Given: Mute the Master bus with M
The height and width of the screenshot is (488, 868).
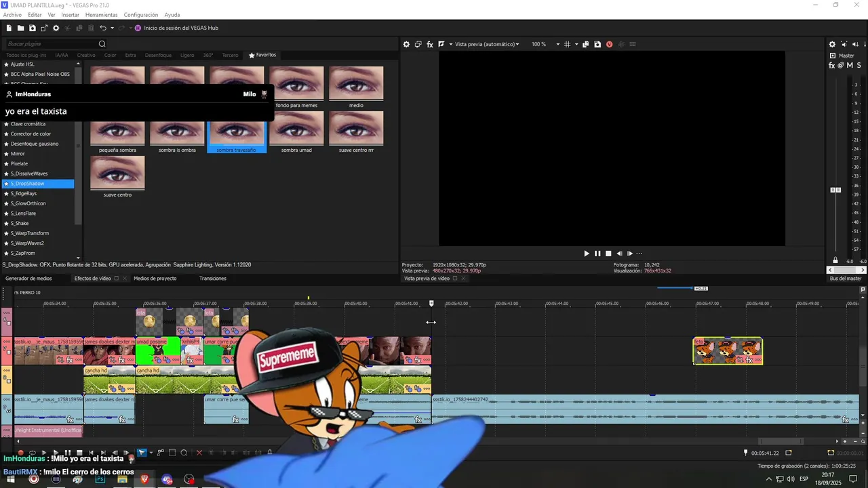Looking at the screenshot, I should (850, 66).
